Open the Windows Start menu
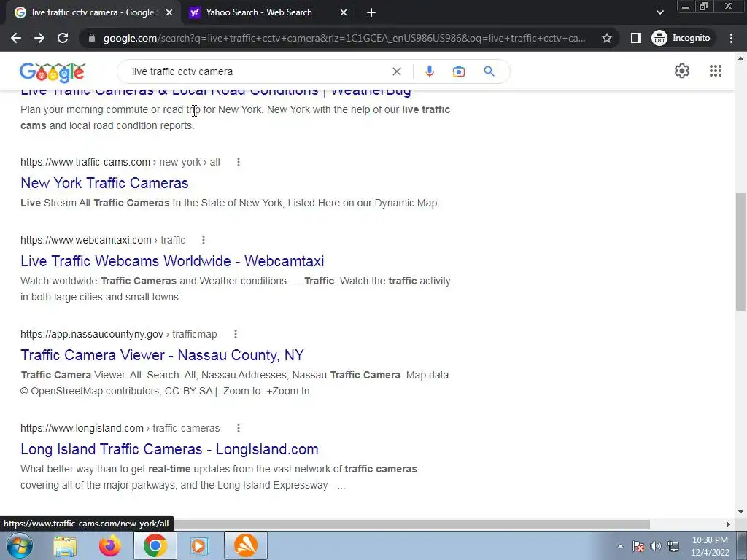 (20, 545)
